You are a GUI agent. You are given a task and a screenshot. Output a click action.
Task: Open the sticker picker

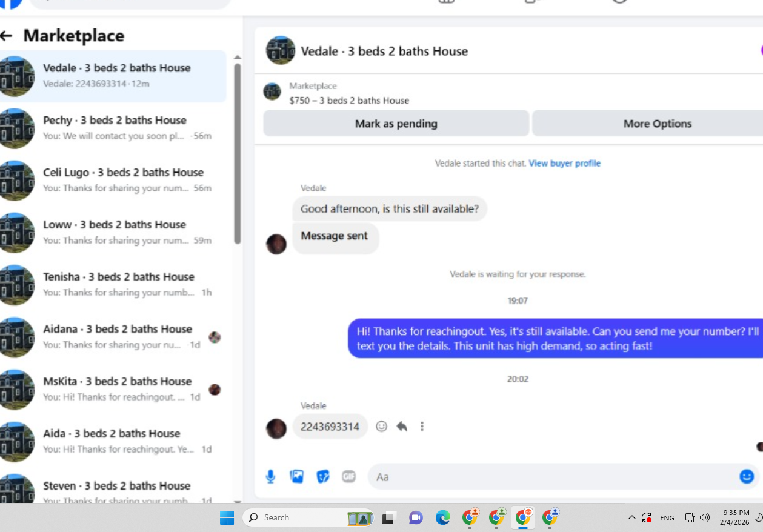point(323,477)
